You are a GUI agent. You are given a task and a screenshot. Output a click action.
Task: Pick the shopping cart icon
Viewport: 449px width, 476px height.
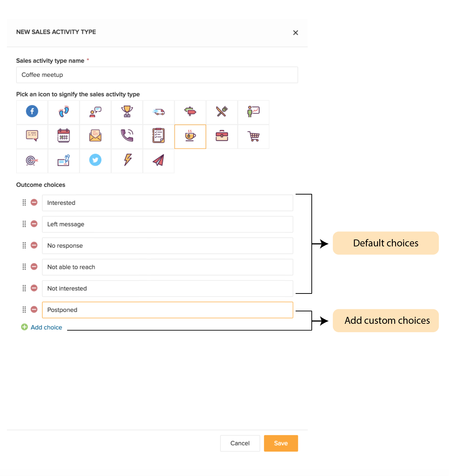254,136
